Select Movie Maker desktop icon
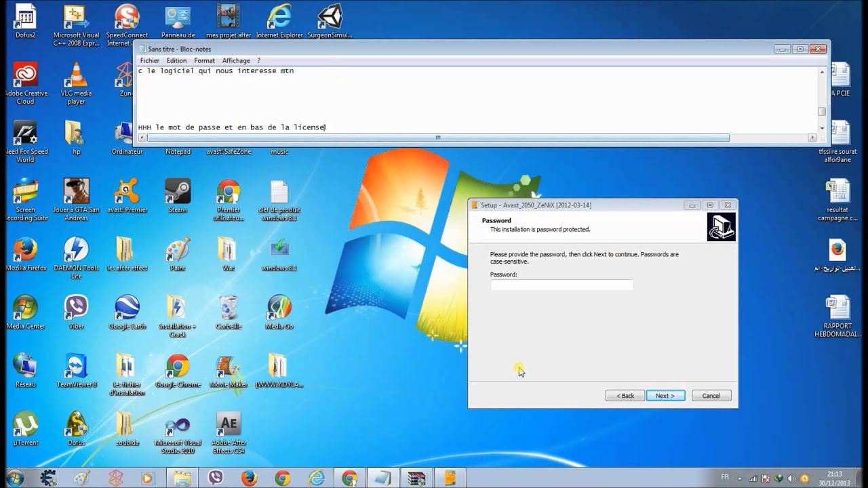Viewport: 868px width, 488px height. pyautogui.click(x=229, y=371)
